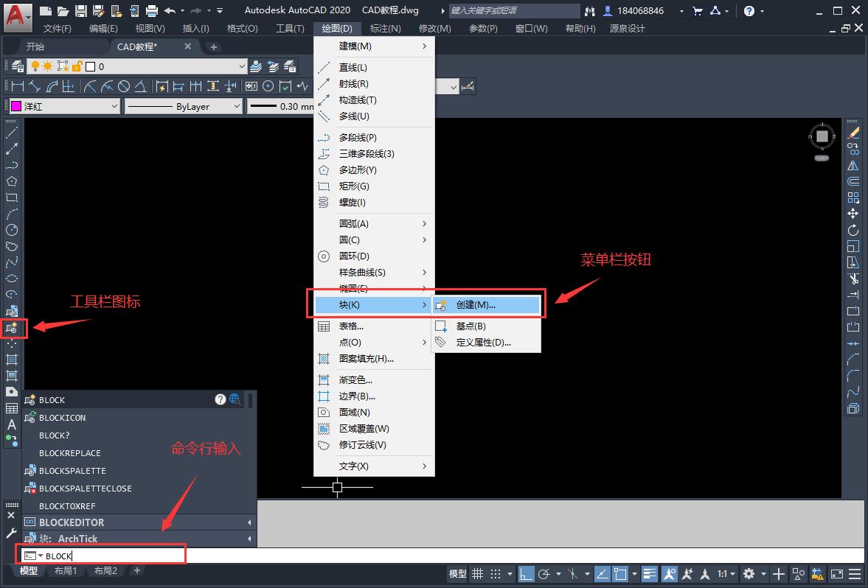Click the Plot printer icon
This screenshot has height=588, width=868.
[x=152, y=10]
